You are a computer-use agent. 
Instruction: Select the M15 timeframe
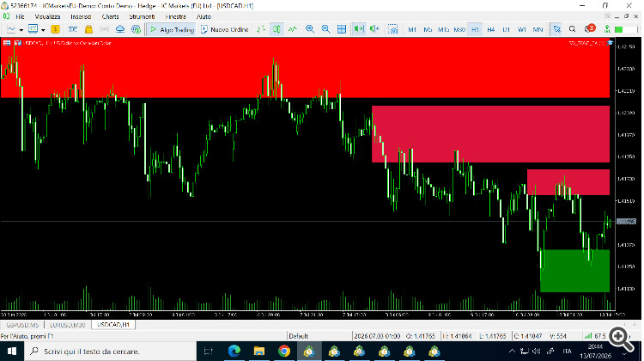point(444,29)
